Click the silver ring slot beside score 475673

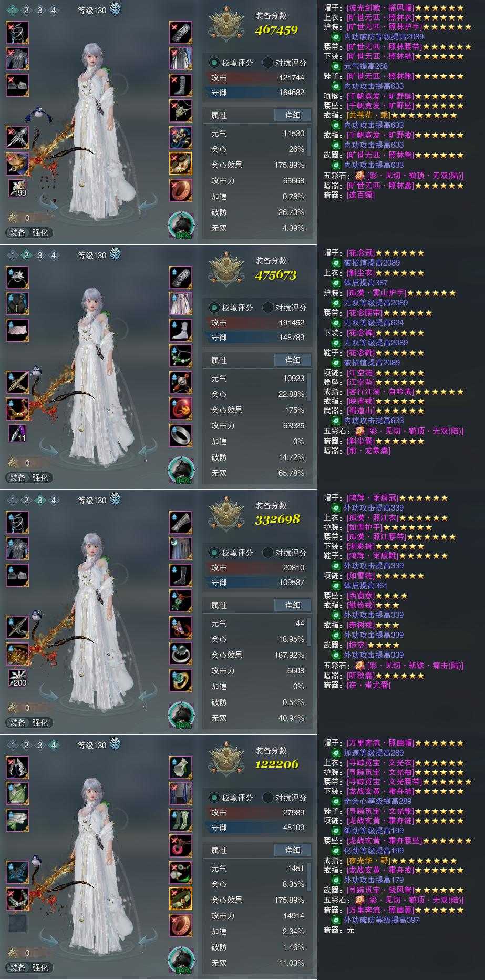[181, 435]
